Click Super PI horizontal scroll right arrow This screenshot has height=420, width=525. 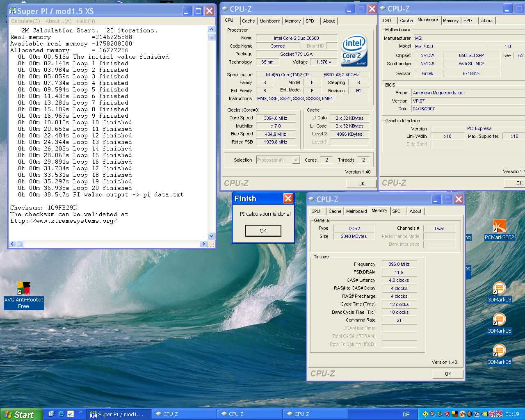click(203, 244)
